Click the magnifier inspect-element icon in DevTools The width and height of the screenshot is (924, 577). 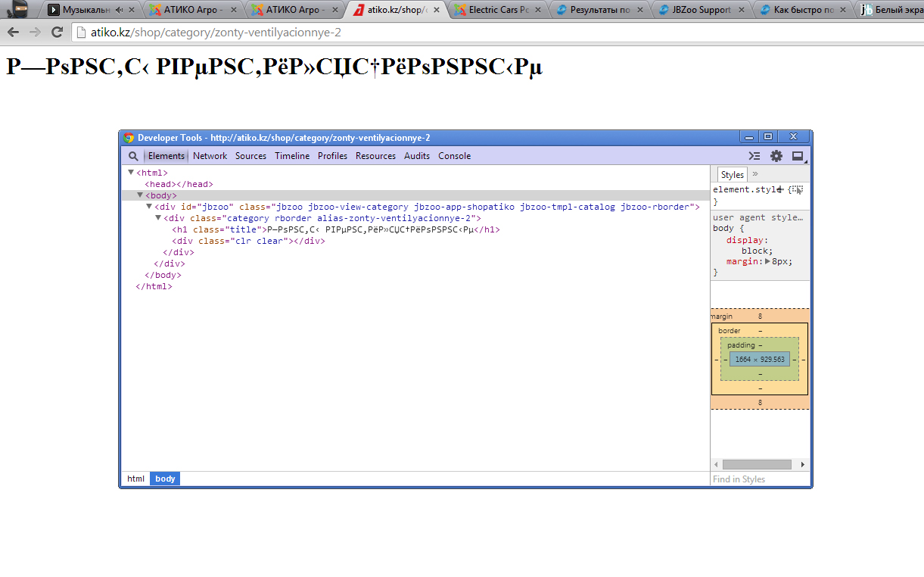point(133,156)
